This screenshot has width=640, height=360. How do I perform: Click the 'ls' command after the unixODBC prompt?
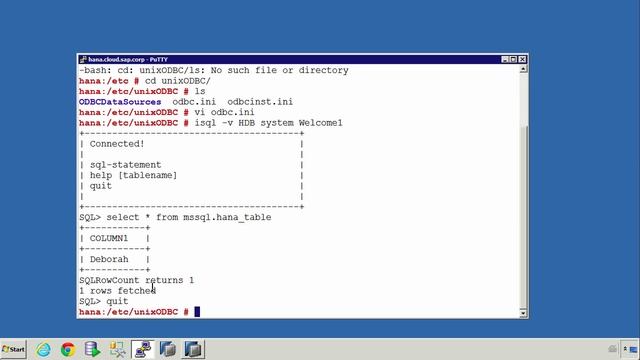point(200,91)
